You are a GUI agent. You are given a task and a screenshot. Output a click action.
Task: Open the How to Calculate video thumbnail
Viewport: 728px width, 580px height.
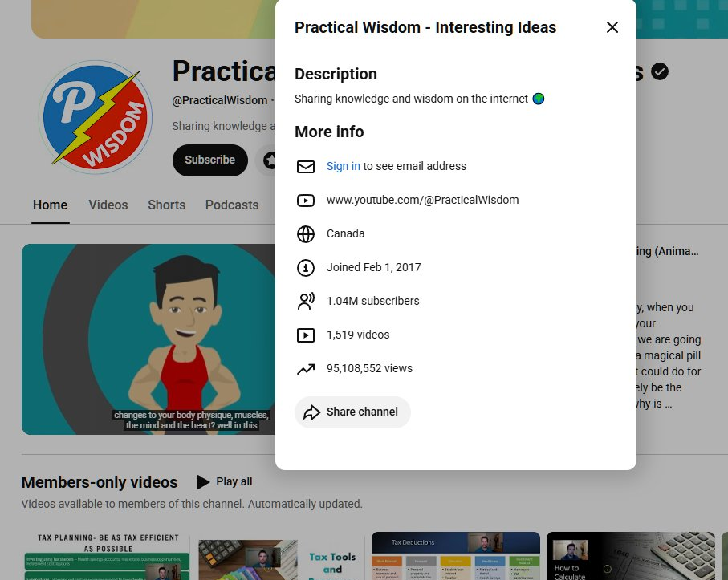point(631,556)
